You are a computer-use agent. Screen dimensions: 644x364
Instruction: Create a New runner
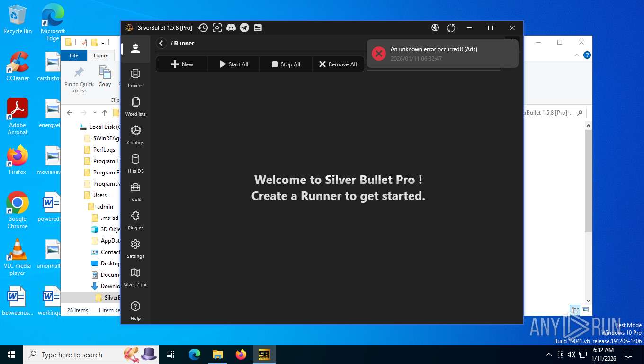coord(182,64)
